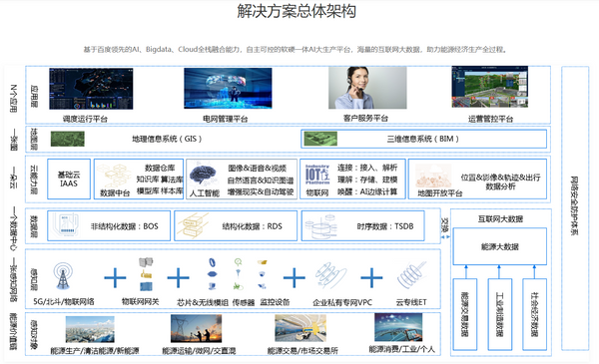The width and height of the screenshot is (599, 364).
Task: Click the 结构化数据 RDS icon
Action: [x=195, y=225]
